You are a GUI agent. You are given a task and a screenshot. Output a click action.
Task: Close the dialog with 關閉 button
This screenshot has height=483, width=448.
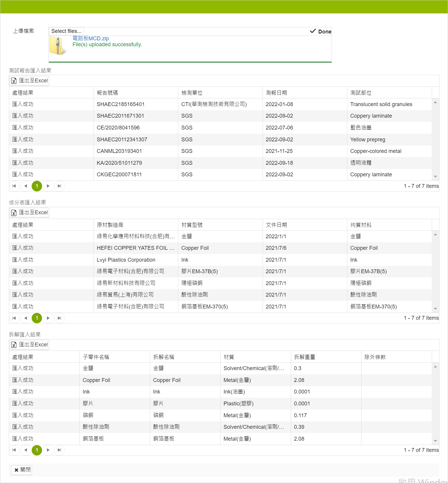click(x=21, y=470)
